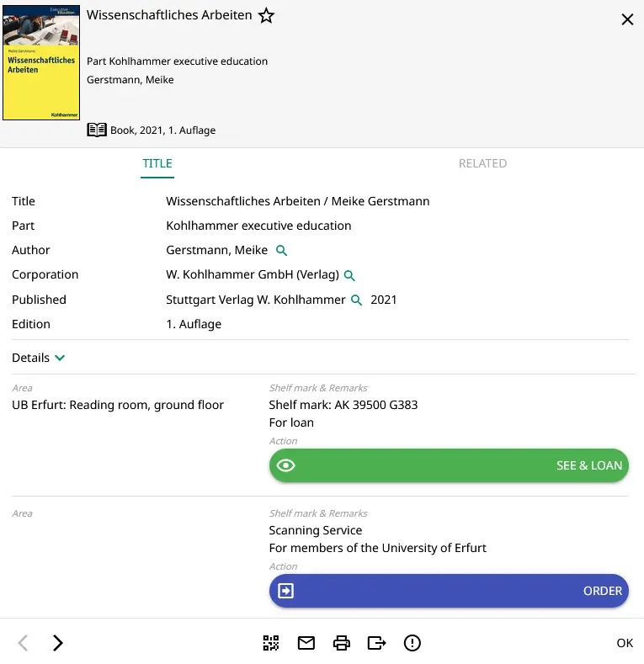The height and width of the screenshot is (664, 644).
Task: Close the book detail dialog
Action: click(627, 20)
